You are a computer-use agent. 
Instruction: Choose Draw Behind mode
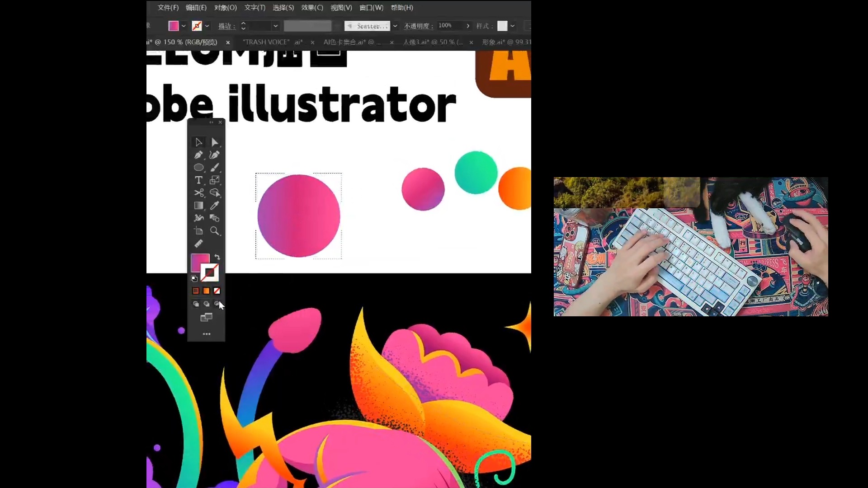[206, 304]
